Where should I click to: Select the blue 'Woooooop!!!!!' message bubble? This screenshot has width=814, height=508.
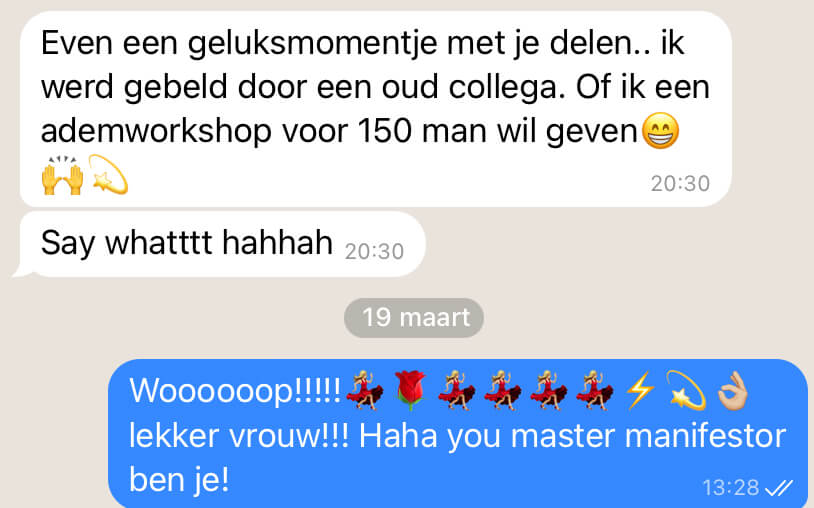(458, 433)
